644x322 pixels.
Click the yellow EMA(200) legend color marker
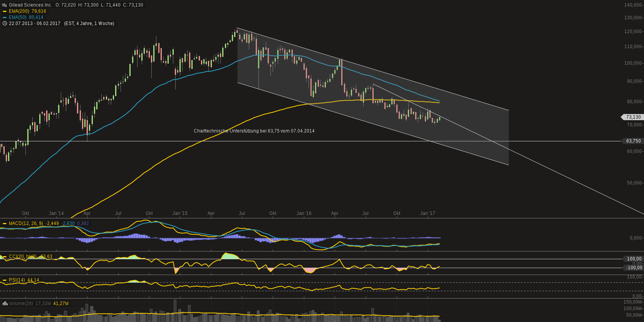tap(5, 11)
